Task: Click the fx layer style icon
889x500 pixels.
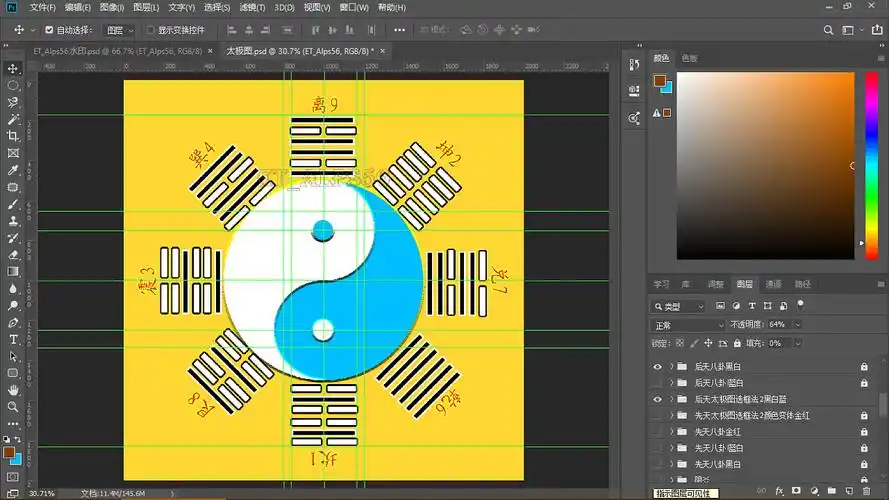Action: (778, 491)
